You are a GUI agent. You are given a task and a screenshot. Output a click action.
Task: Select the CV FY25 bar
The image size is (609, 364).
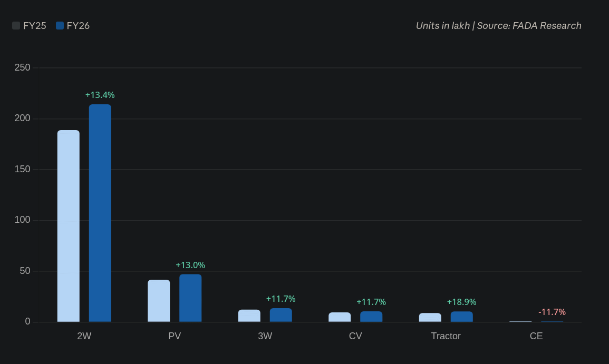(340, 317)
